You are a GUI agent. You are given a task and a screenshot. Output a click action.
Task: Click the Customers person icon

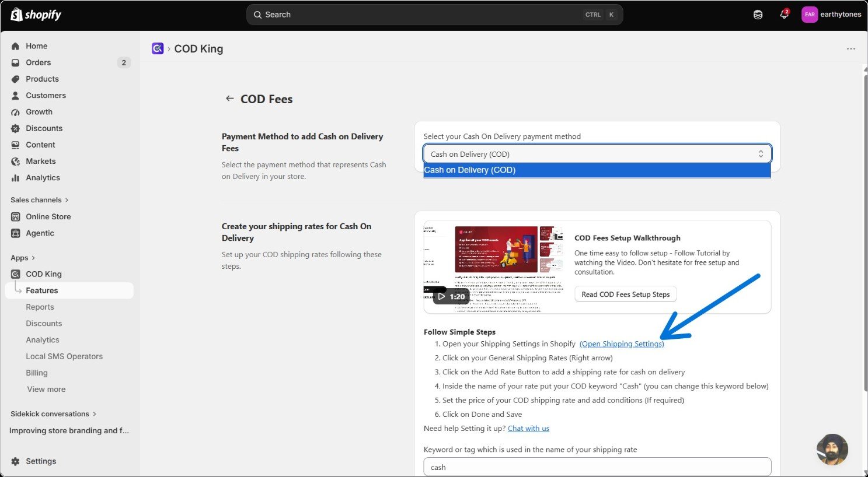point(16,95)
